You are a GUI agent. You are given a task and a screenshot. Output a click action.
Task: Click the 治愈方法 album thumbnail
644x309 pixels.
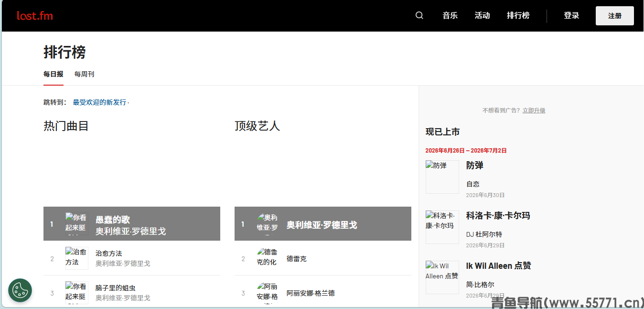pyautogui.click(x=77, y=258)
